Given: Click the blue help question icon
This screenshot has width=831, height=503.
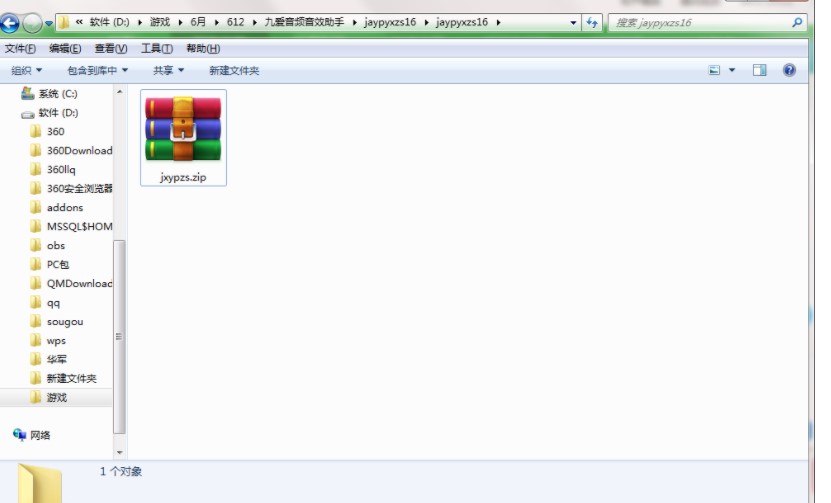Looking at the screenshot, I should click(789, 70).
